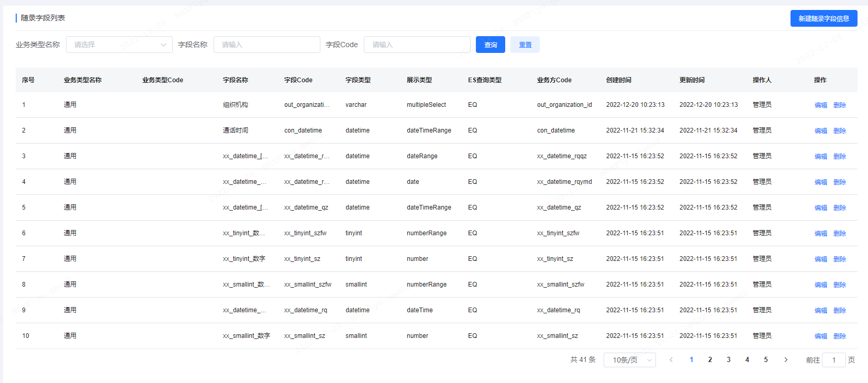The image size is (868, 383).
Task: Edit row 5 xx_datetime_qz
Action: tap(820, 207)
